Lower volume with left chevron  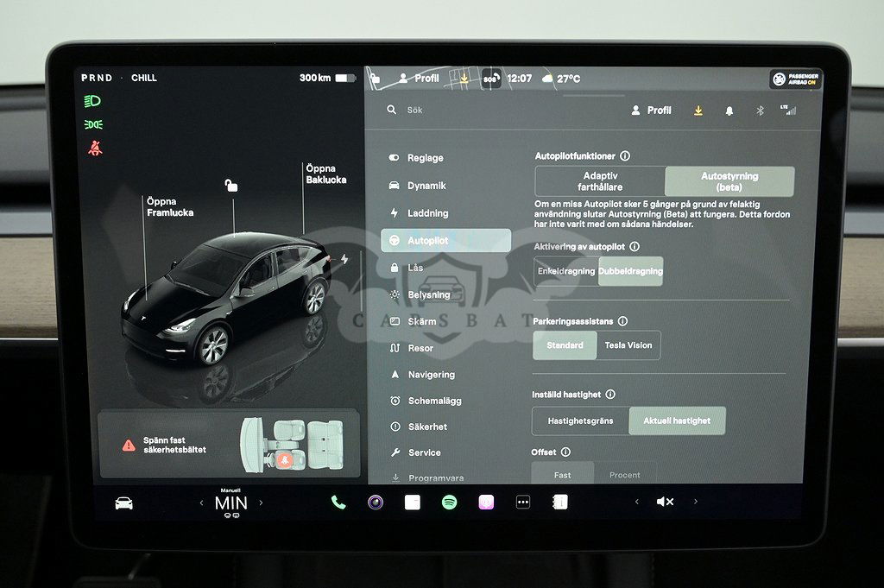click(637, 502)
